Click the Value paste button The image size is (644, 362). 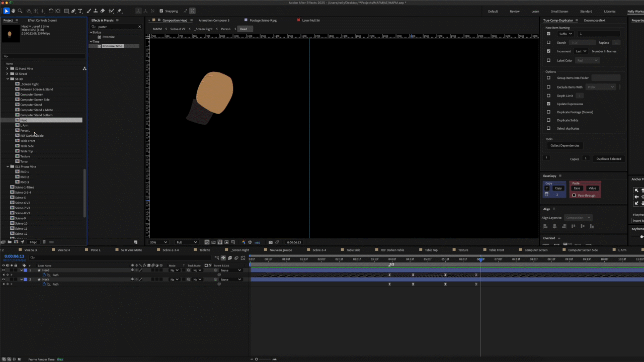tap(592, 188)
